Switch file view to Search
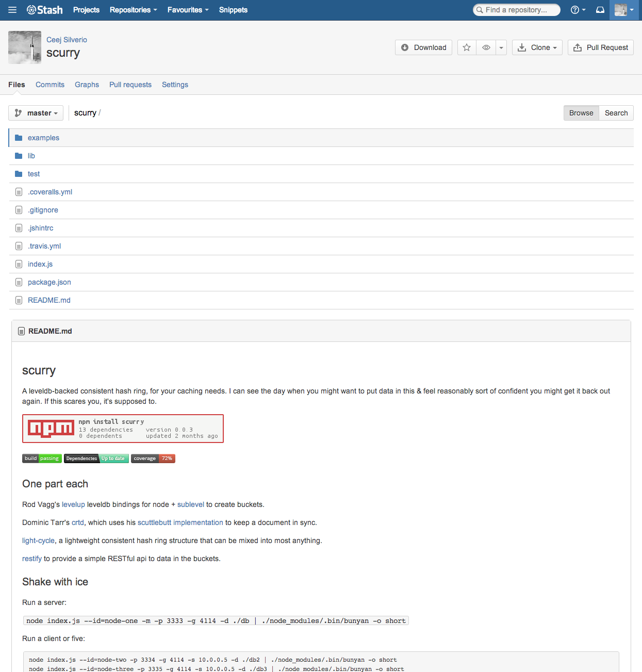The width and height of the screenshot is (642, 672). click(x=616, y=113)
